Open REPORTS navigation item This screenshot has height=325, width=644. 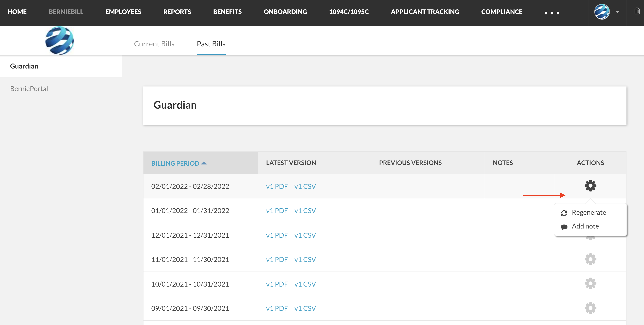(x=177, y=12)
